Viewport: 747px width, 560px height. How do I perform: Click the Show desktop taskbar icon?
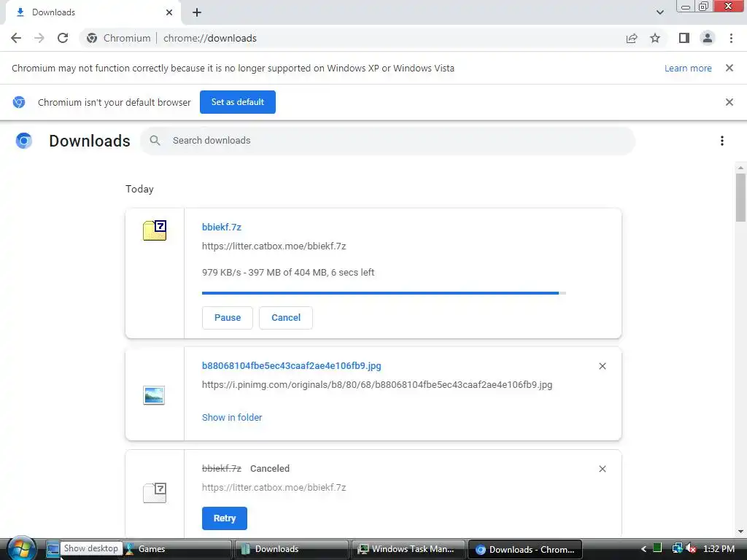click(53, 549)
